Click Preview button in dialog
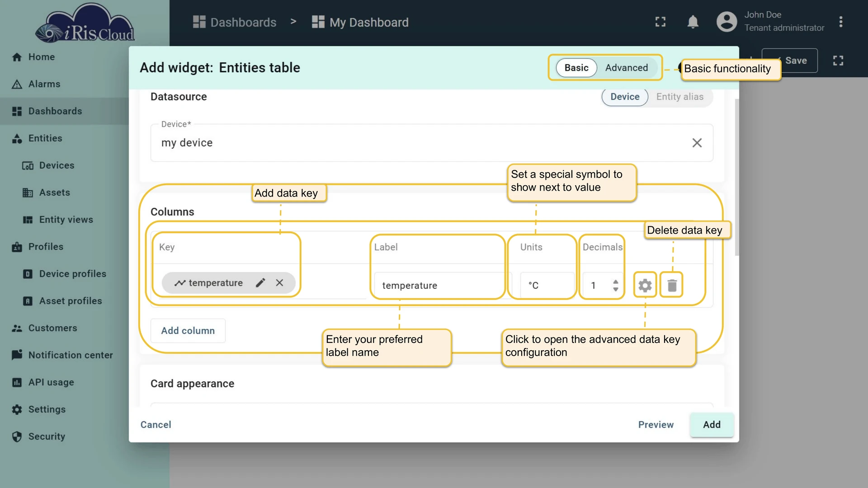The width and height of the screenshot is (868, 488). coord(656,425)
